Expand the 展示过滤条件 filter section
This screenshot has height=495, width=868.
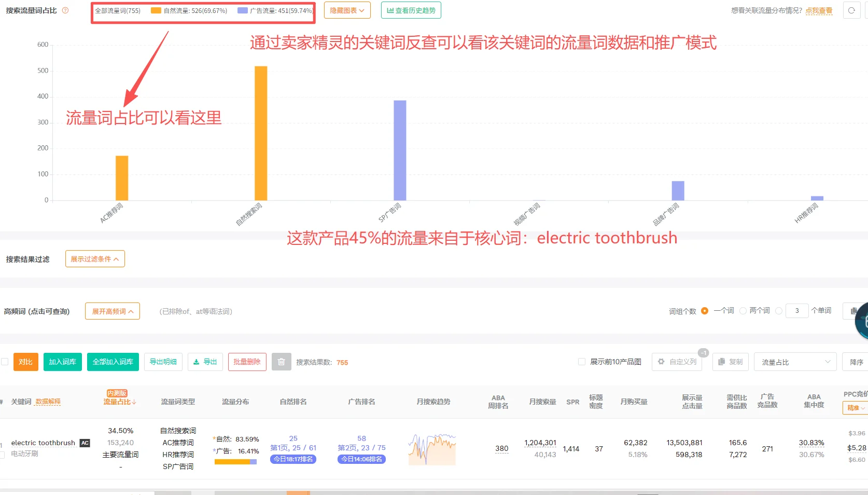94,258
